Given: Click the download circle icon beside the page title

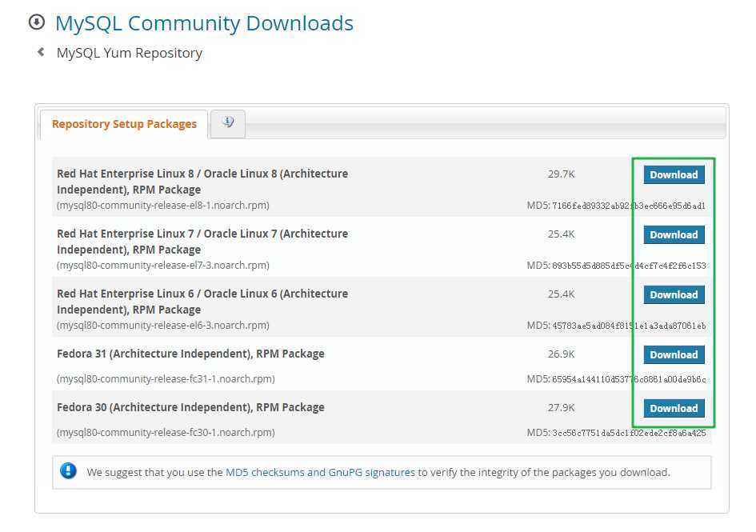Looking at the screenshot, I should (37, 22).
